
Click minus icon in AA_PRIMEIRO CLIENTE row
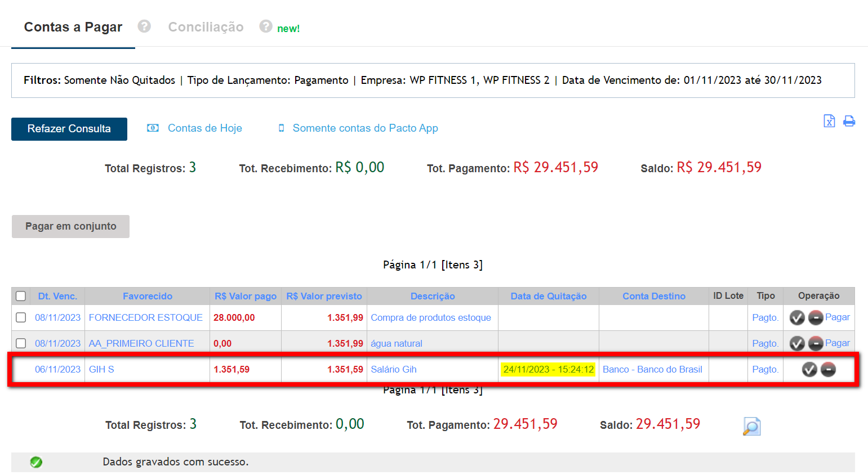tap(815, 343)
